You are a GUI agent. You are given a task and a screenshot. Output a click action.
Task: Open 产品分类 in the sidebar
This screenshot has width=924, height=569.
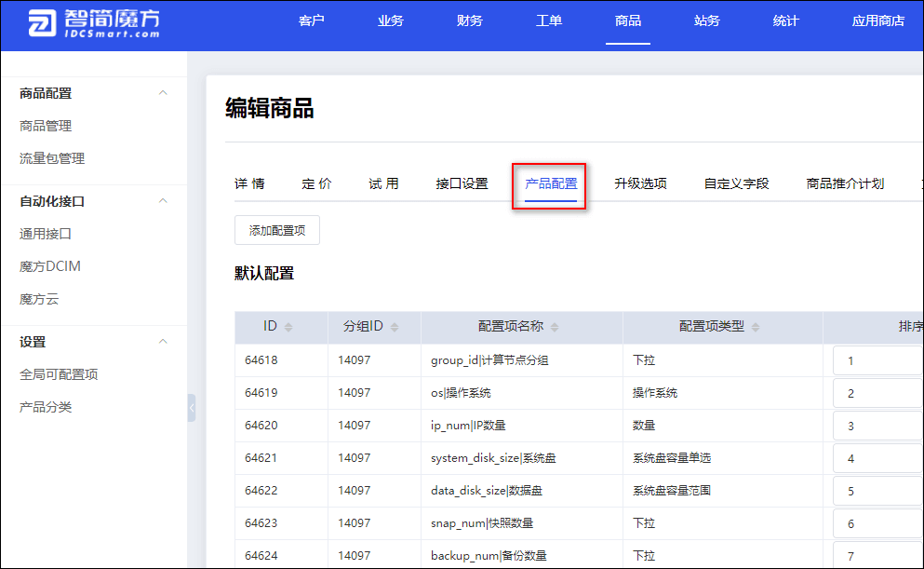[x=46, y=407]
